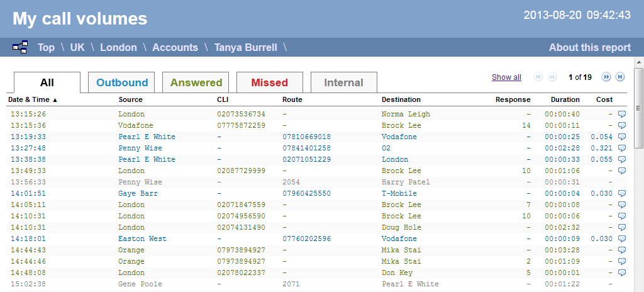
Task: Open note icon for 13:15:26 call
Action: (x=622, y=114)
